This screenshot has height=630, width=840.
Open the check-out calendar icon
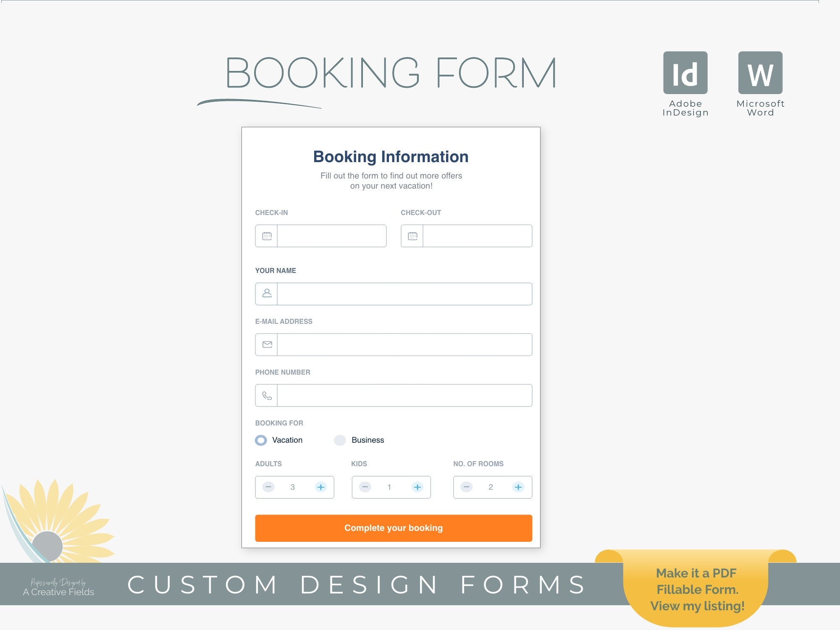412,236
